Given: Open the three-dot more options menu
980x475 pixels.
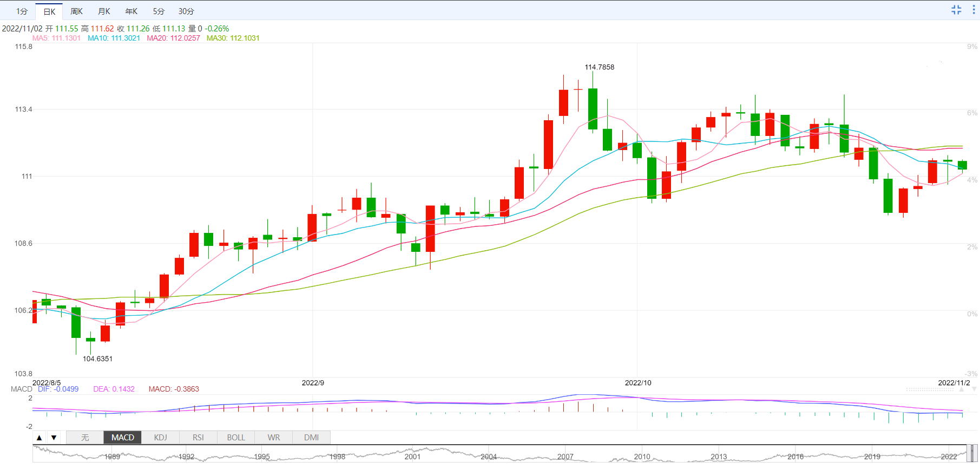Looking at the screenshot, I should click(x=975, y=10).
